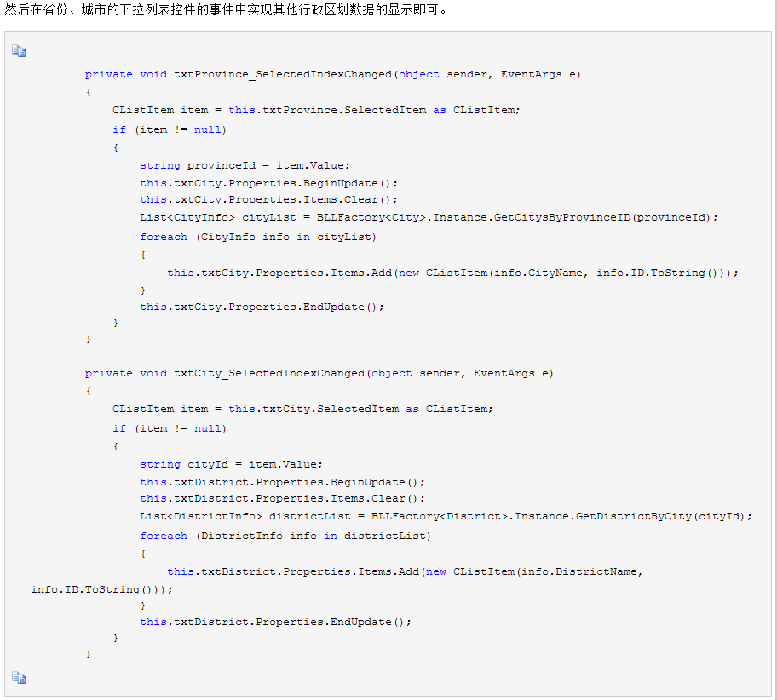Click txtCity Items.Add with info.CityName line
Screen dimensions: 777x700
coord(452,273)
